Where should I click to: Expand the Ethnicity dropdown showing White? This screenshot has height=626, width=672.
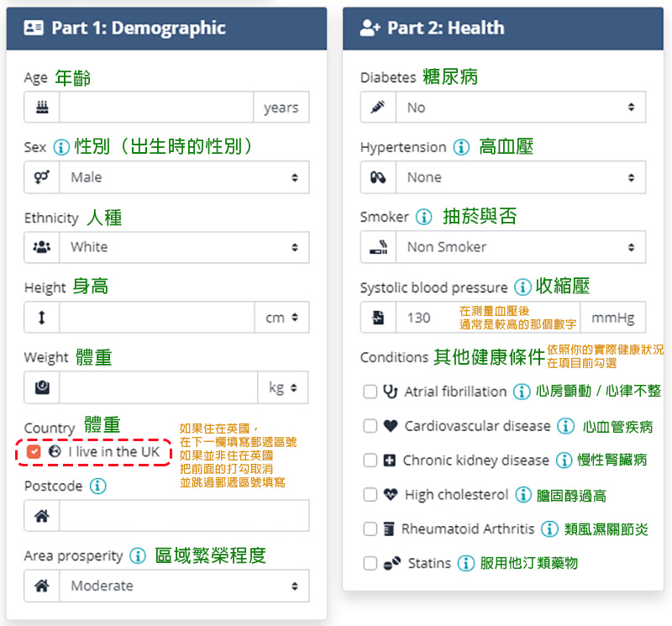184,247
